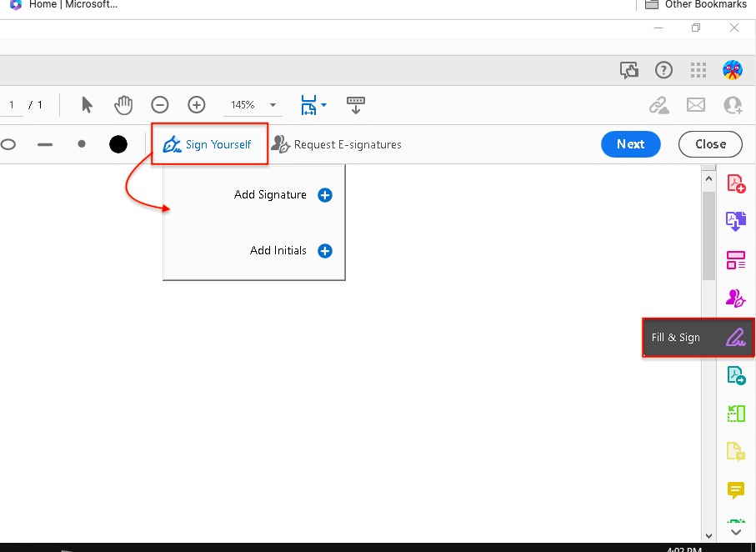Open the 145% zoom level dropdown
756x552 pixels.
point(273,105)
